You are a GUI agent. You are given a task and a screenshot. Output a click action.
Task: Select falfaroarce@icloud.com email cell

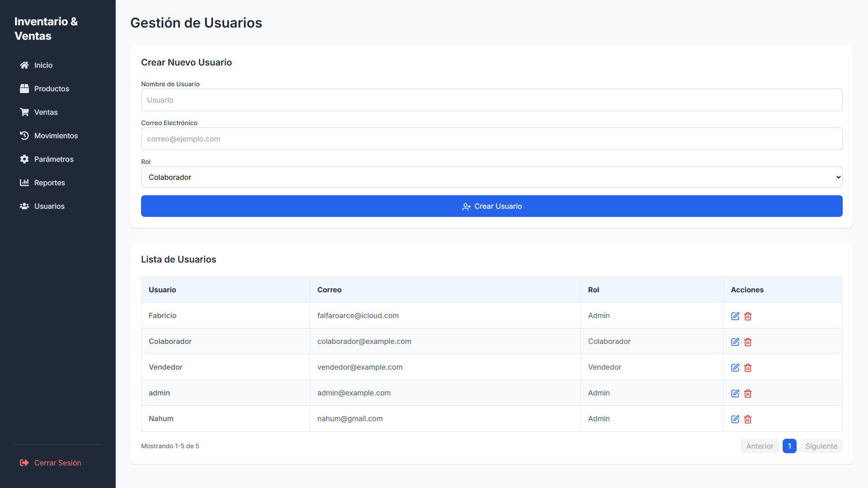click(x=445, y=315)
